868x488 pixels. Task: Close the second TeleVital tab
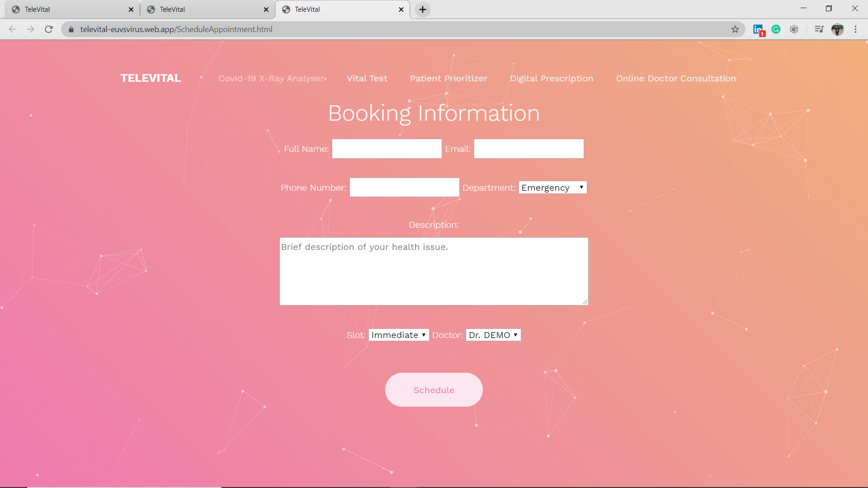point(266,9)
